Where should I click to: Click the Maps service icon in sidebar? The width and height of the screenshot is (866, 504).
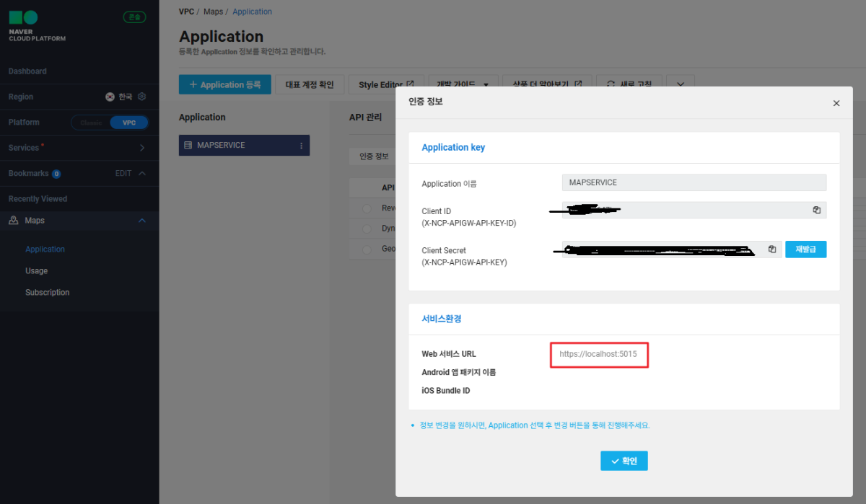[14, 221]
